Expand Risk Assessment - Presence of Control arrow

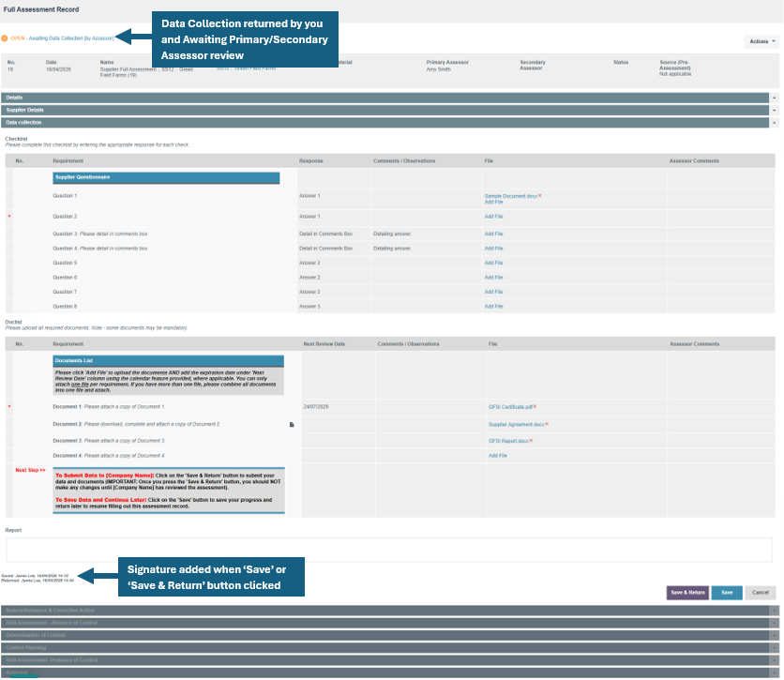click(775, 660)
